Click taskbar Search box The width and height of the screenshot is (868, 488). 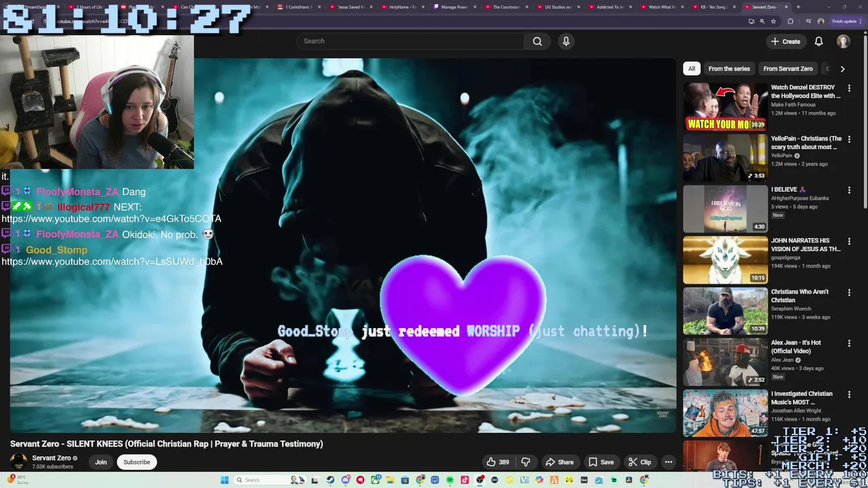tap(270, 480)
